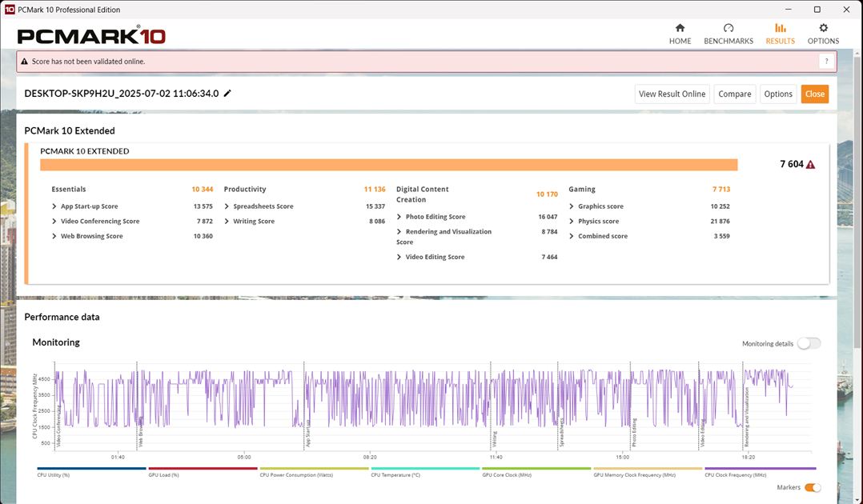The height and width of the screenshot is (504, 863).
Task: Click the validation help question mark
Action: pos(826,61)
